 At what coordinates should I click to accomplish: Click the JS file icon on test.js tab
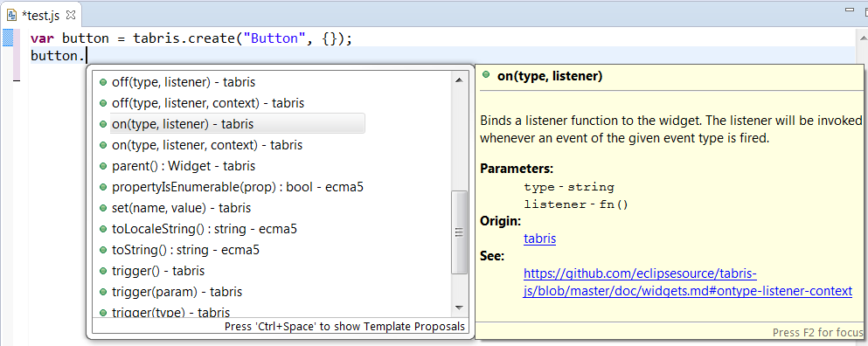[11, 15]
